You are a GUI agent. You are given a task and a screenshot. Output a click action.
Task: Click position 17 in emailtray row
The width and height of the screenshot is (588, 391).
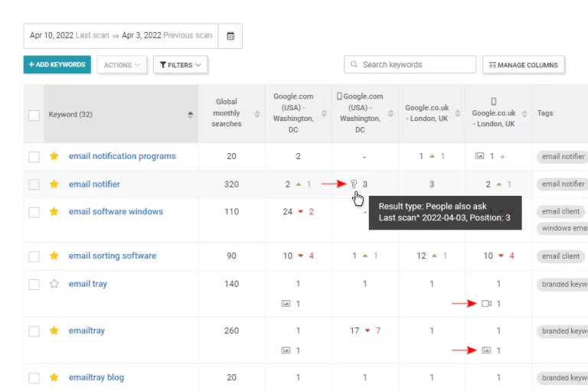354,331
